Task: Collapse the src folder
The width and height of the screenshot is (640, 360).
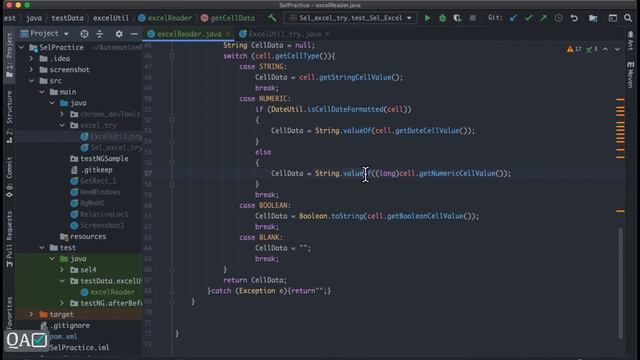Action: [31, 81]
